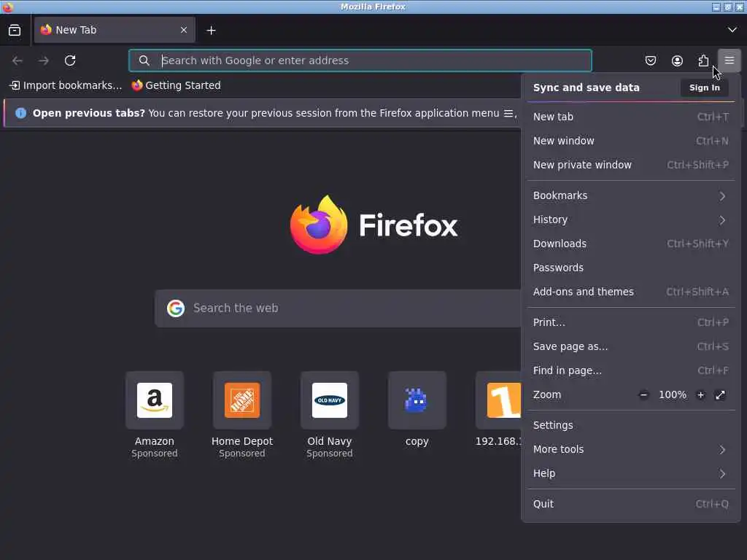
Task: Click Search the web box
Action: click(338, 308)
